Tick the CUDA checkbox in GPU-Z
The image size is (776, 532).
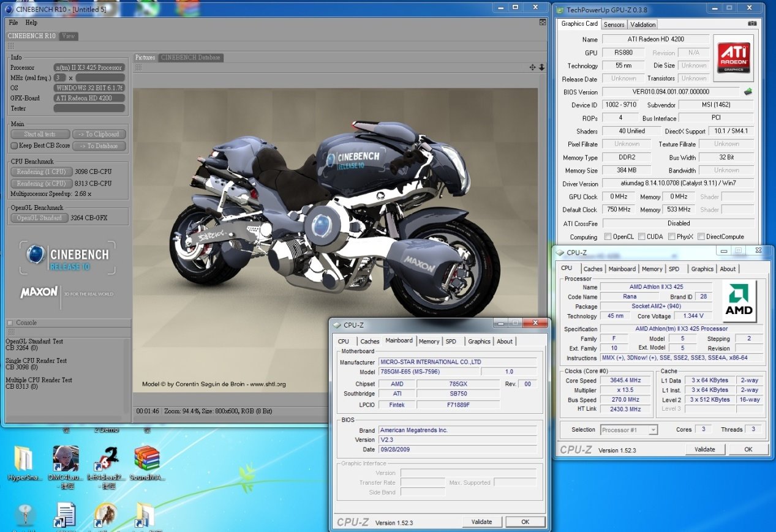pos(641,236)
